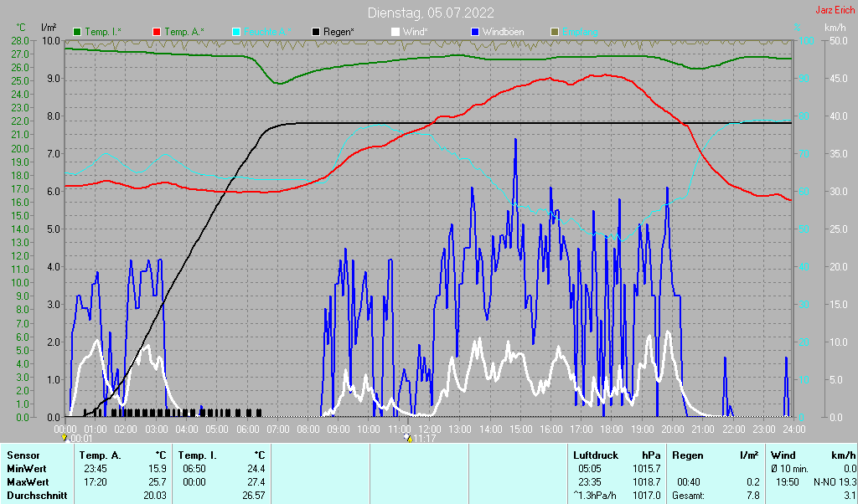Click the white Wind legend swatch
This screenshot has width=858, height=504.
coord(395,33)
